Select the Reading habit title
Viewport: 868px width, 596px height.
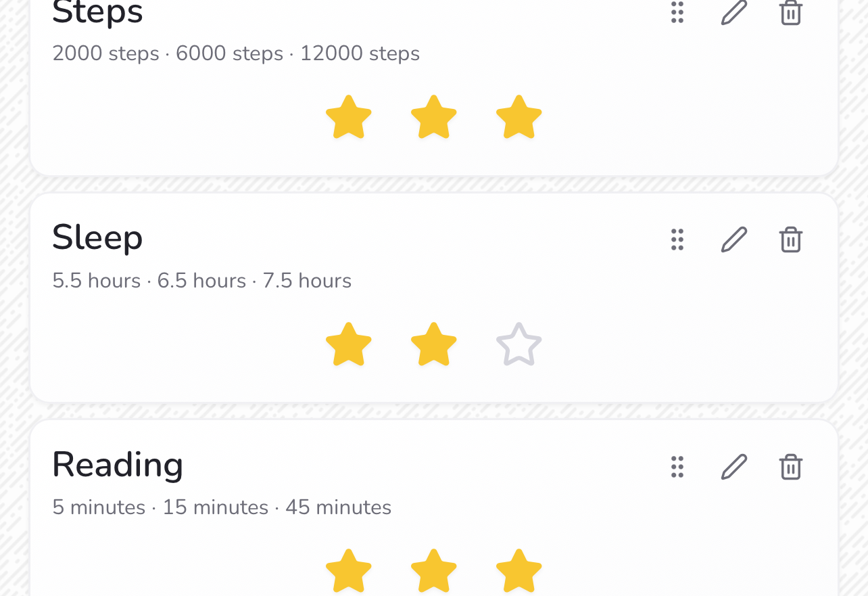tap(118, 466)
